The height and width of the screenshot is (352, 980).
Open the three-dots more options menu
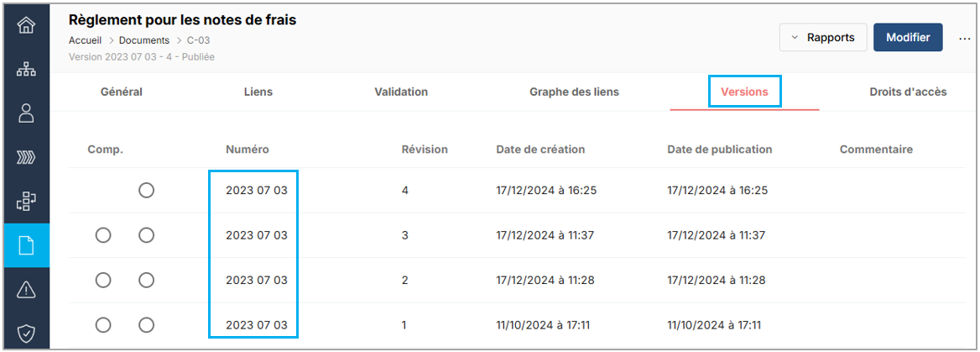964,39
